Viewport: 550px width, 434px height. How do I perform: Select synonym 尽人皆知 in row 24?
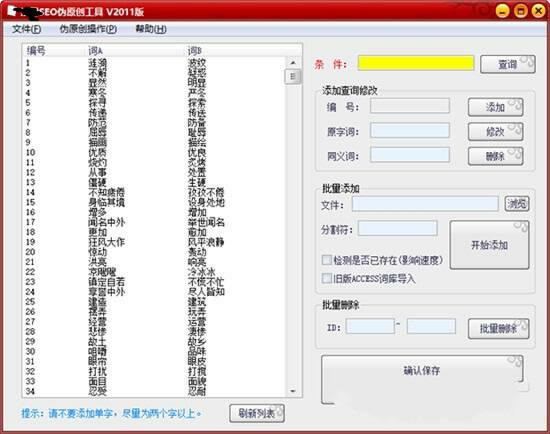[206, 292]
